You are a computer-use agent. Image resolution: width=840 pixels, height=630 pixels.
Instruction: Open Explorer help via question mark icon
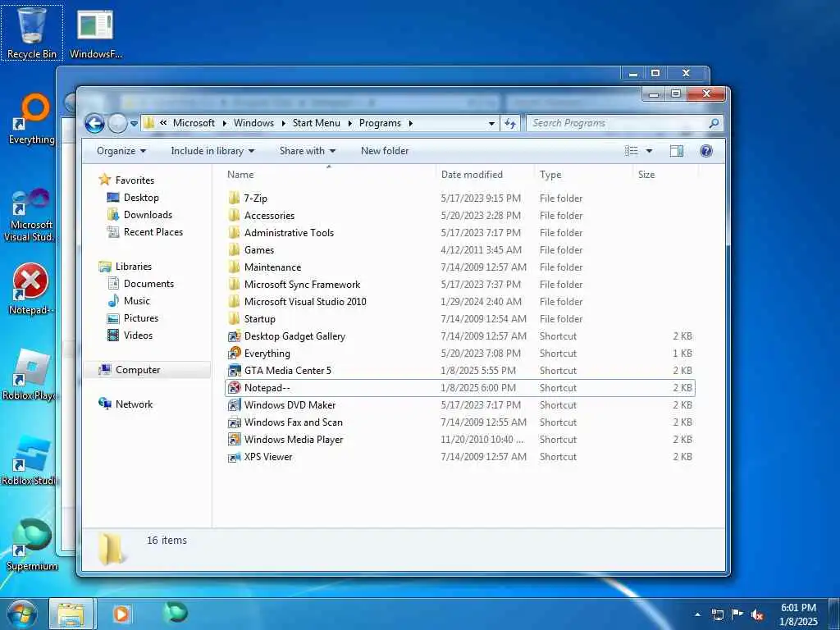(706, 151)
